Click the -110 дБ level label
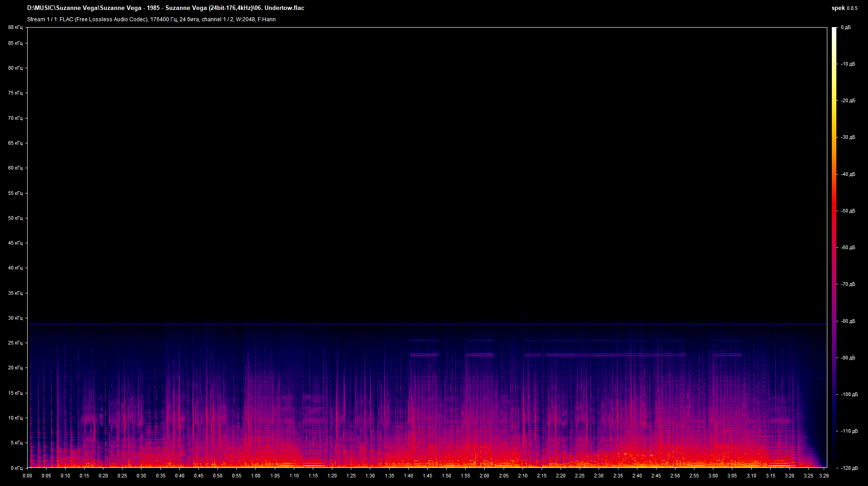The width and height of the screenshot is (868, 486). pos(849,431)
